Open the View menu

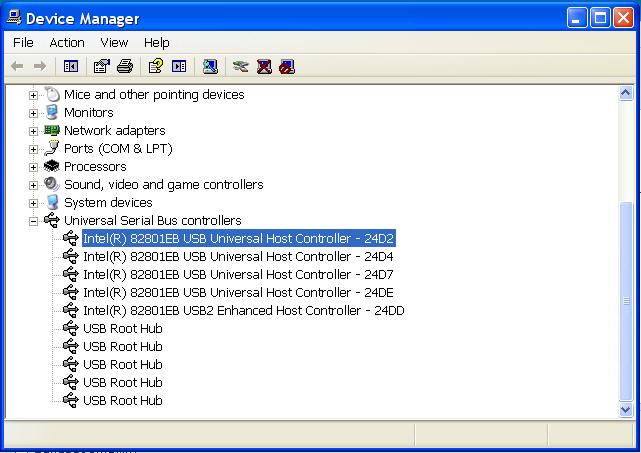tap(114, 43)
